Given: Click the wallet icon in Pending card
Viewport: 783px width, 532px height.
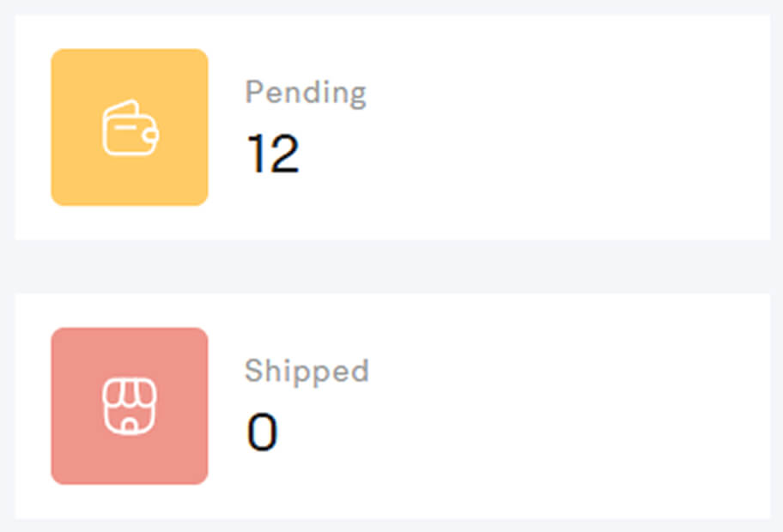Looking at the screenshot, I should [x=130, y=128].
